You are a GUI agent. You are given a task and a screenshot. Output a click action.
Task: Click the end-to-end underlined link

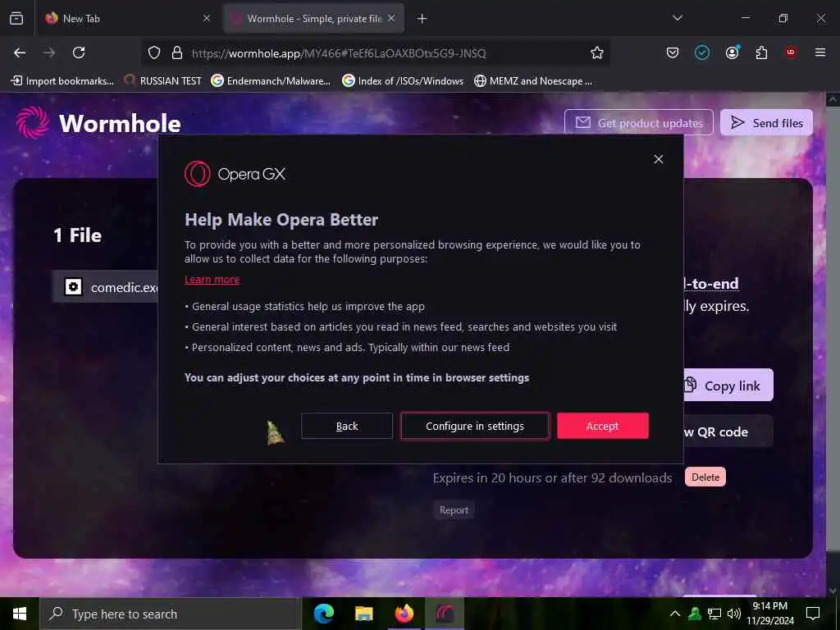tap(711, 283)
